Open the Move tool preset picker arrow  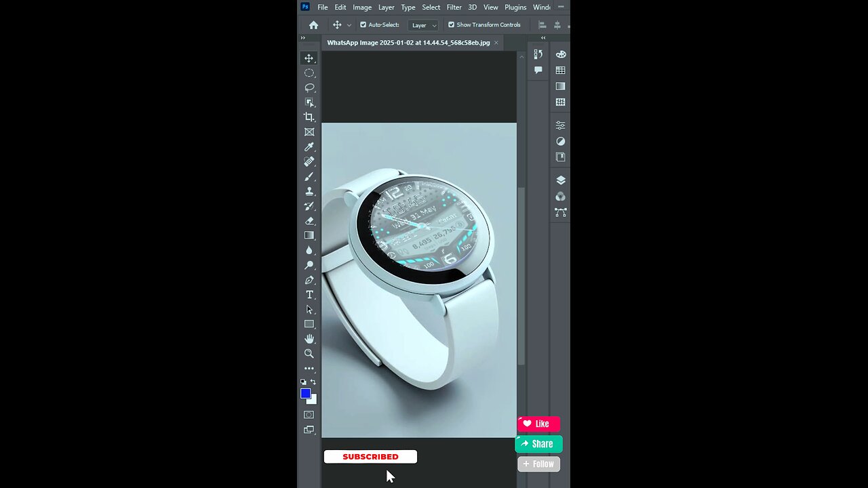point(349,25)
